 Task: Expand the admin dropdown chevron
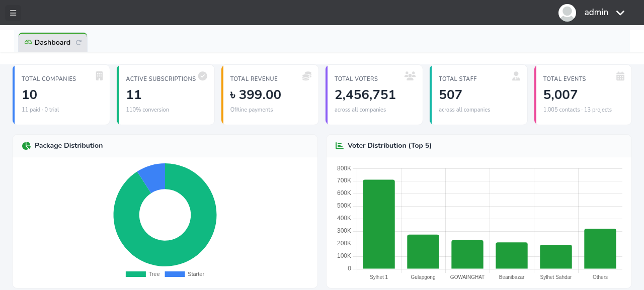[x=620, y=13]
